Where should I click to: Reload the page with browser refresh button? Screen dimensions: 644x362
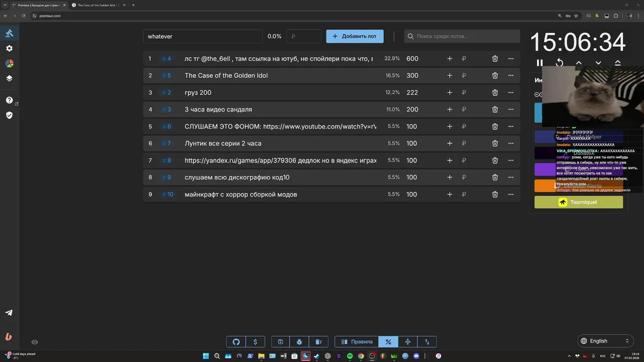click(23, 16)
